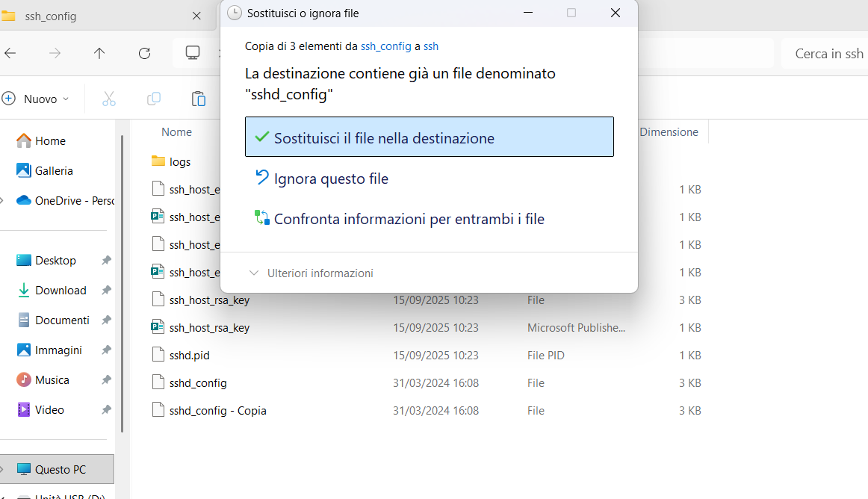Refresh the current folder view

[x=144, y=53]
